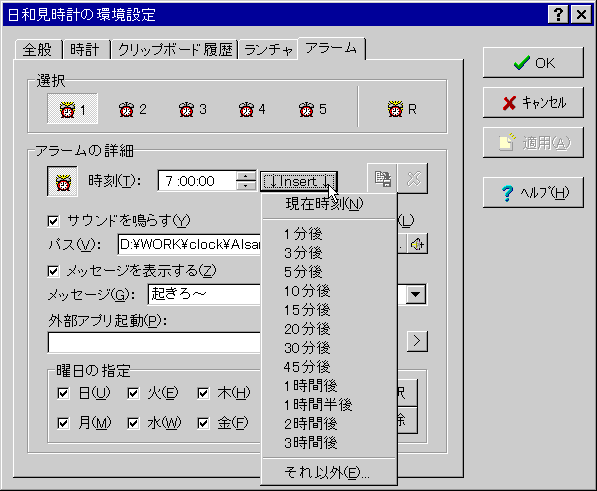Toggle the 日(U) Sunday checkbox
597x491 pixels.
pos(63,393)
